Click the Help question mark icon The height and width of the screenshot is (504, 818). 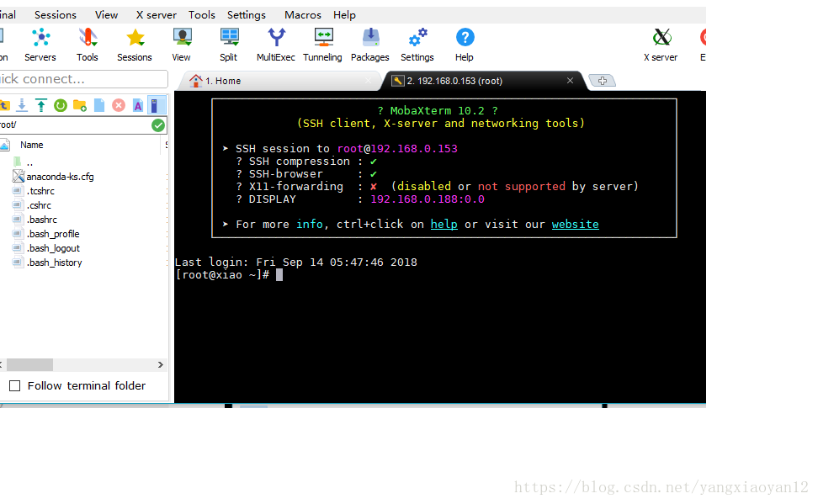pyautogui.click(x=465, y=38)
